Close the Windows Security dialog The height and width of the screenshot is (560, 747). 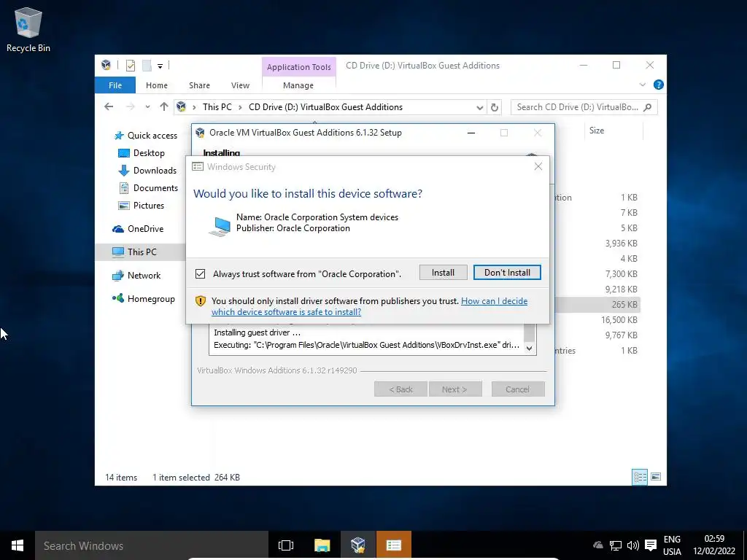[538, 166]
